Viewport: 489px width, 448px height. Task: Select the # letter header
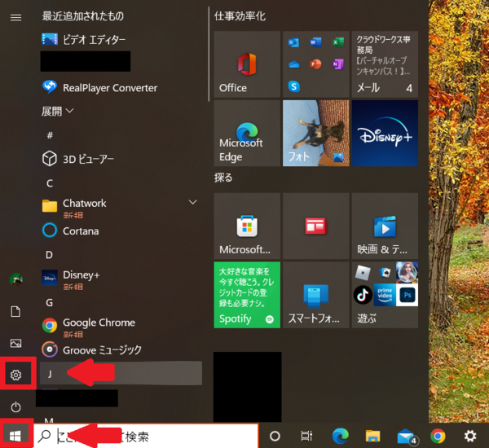(50, 135)
